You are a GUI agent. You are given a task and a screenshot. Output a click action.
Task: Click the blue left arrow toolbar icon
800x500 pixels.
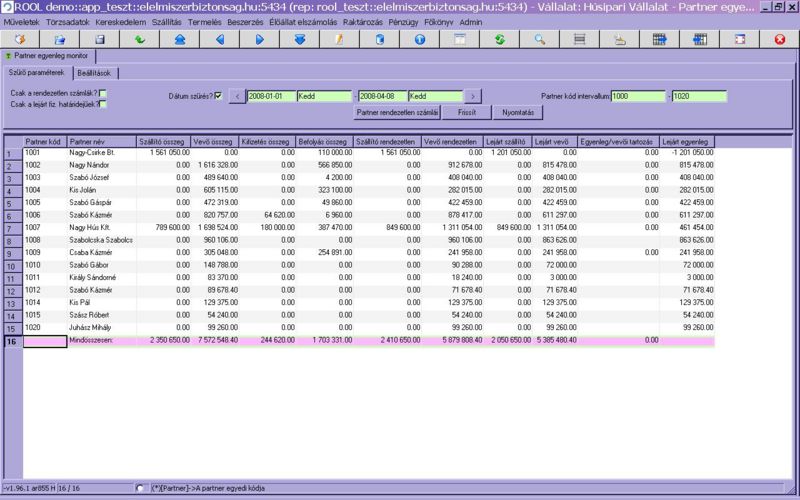pyautogui.click(x=219, y=40)
